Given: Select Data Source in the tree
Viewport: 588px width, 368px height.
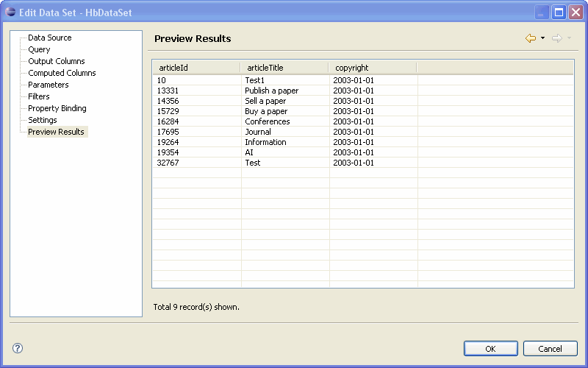Looking at the screenshot, I should 49,38.
